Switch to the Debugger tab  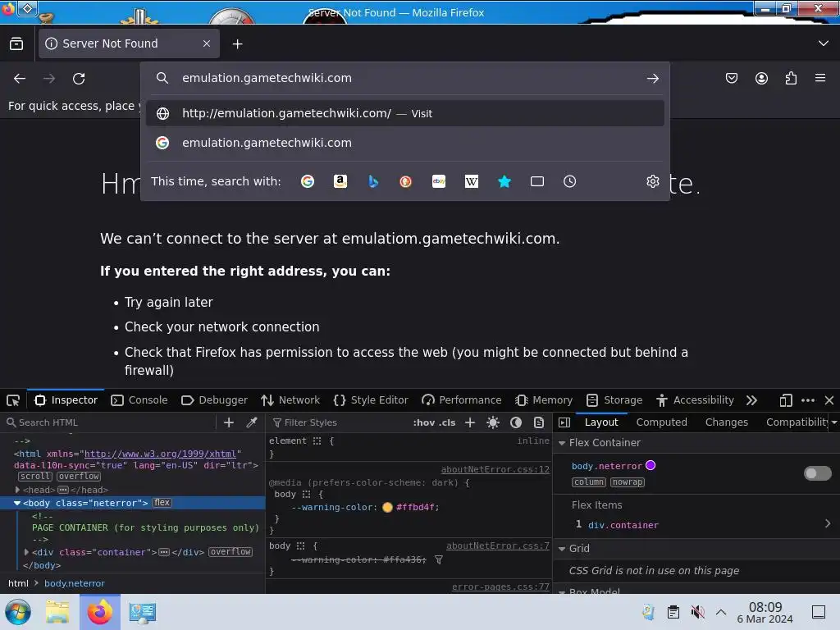(x=214, y=400)
